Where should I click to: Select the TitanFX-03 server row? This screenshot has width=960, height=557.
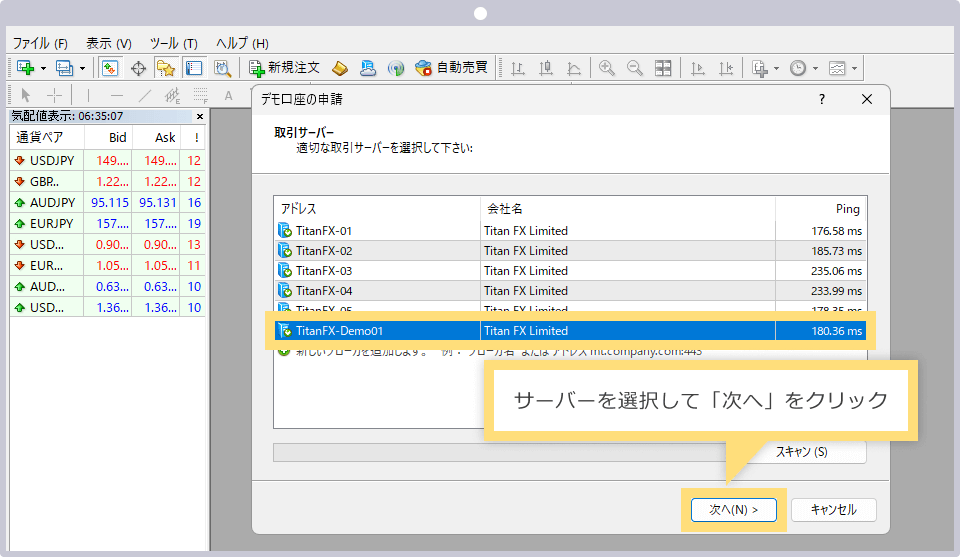[x=570, y=271]
